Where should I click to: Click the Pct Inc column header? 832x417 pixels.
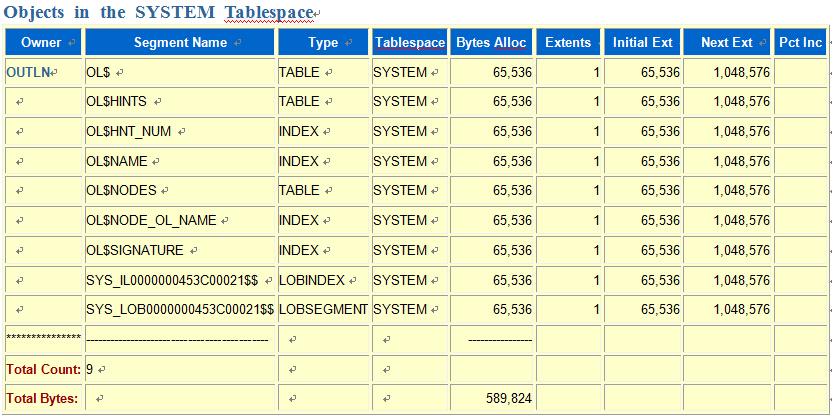pos(801,43)
